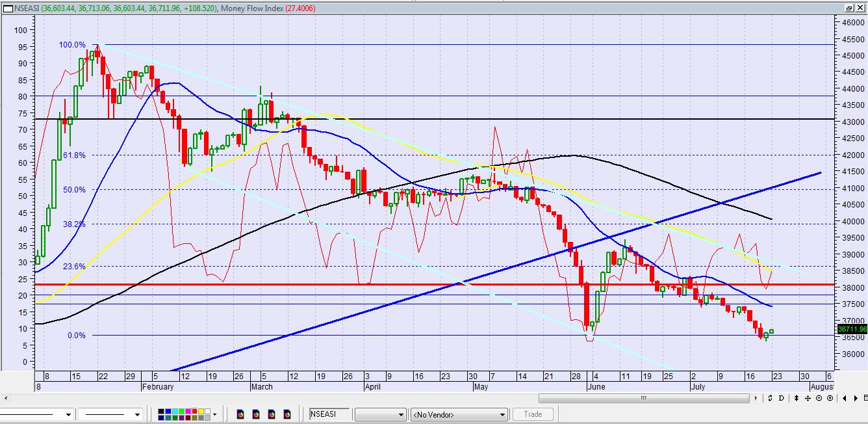Click the four-way pan crosshair icon
Screen dimensions: 868x424
pos(808,398)
